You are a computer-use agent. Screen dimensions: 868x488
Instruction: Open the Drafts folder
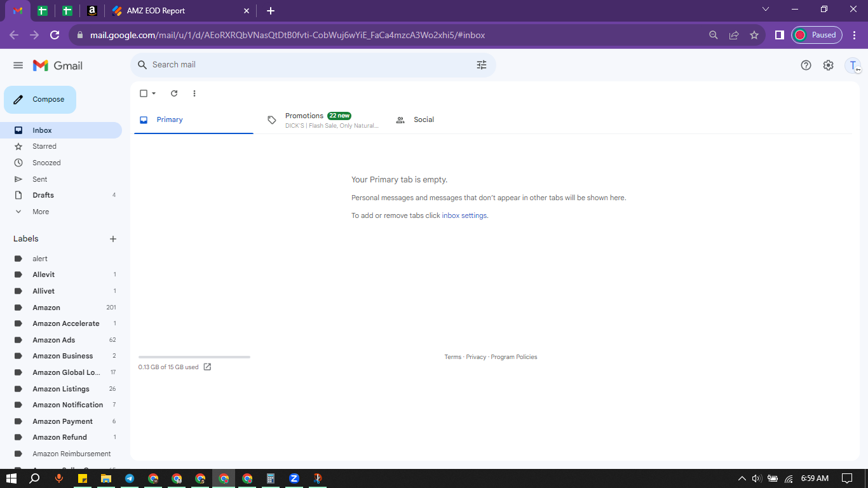pos(61,195)
